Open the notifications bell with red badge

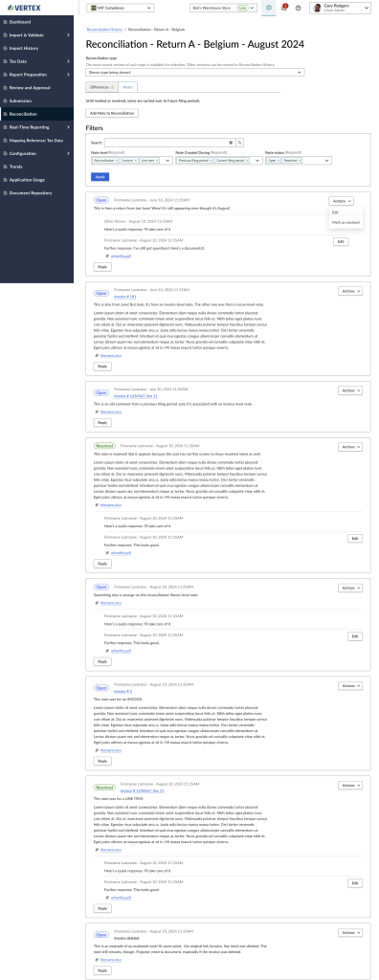pos(284,8)
